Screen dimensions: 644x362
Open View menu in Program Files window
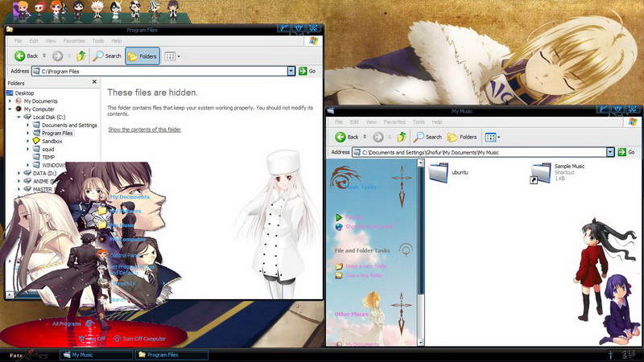coord(51,41)
